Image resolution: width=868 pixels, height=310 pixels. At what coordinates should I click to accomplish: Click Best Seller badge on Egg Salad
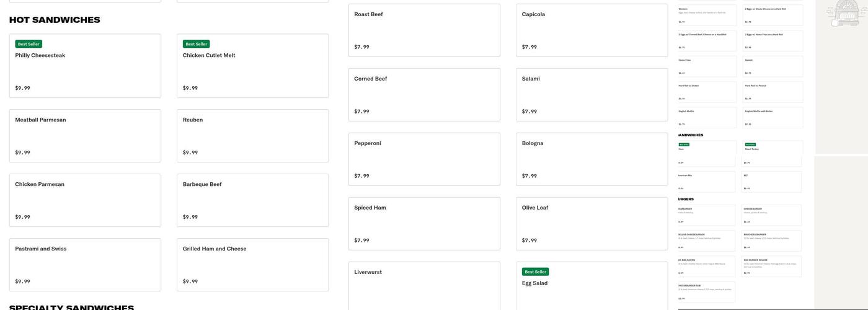point(535,272)
